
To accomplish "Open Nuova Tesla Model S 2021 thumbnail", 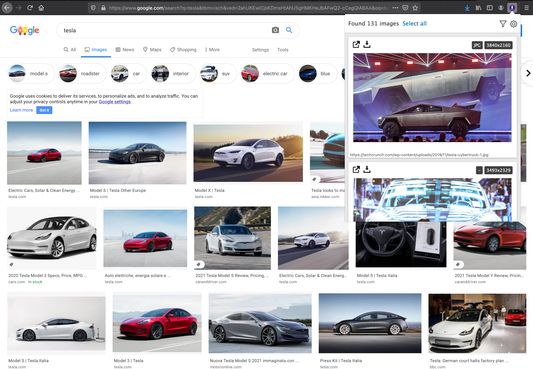I will [260, 323].
